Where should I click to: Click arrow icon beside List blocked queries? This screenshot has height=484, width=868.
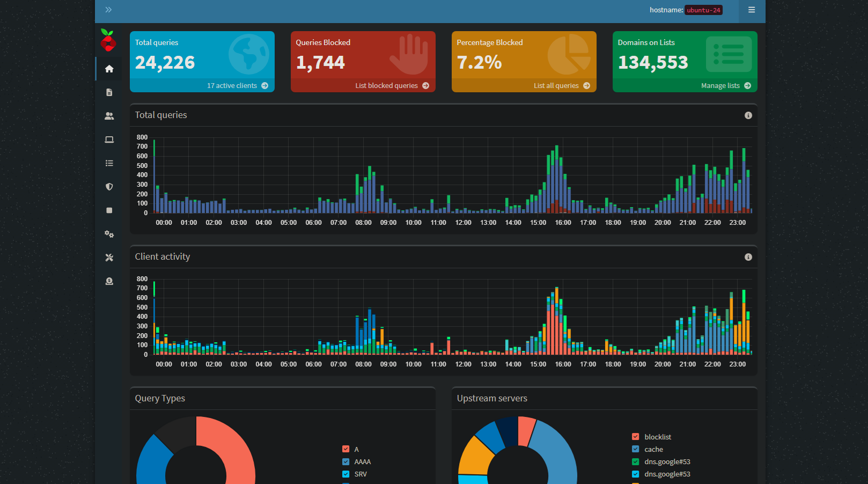[425, 85]
